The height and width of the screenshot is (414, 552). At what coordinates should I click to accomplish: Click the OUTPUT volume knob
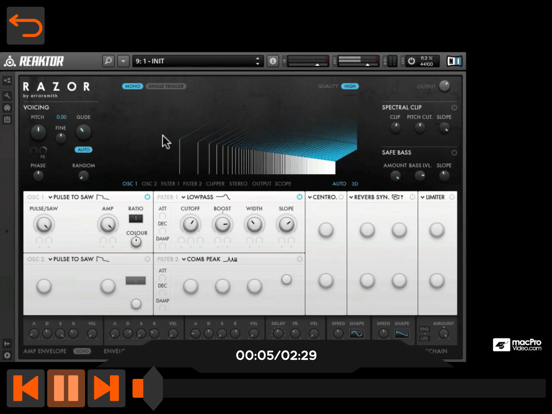coord(444,86)
